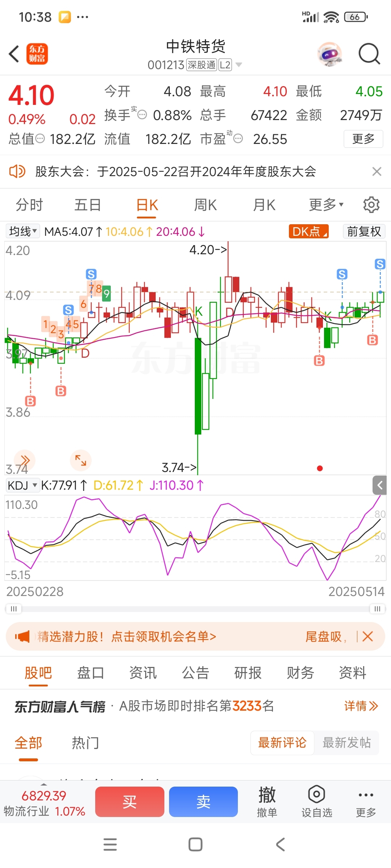Screen dimensions: 391x868
Task: Tap Android home square button
Action: (195, 844)
